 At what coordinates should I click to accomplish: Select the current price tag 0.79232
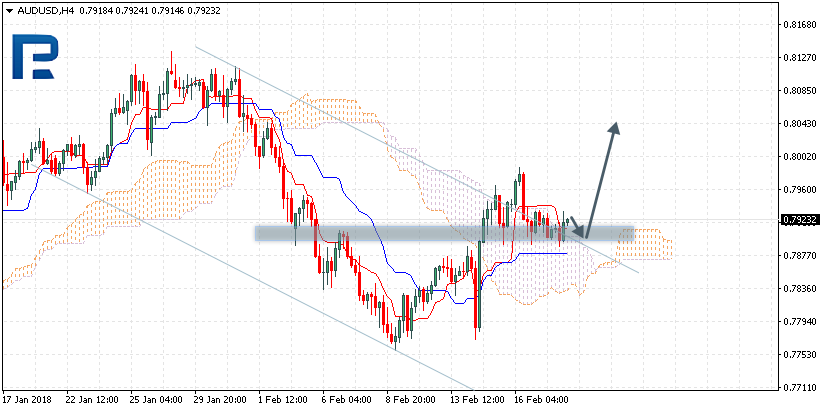coord(798,220)
